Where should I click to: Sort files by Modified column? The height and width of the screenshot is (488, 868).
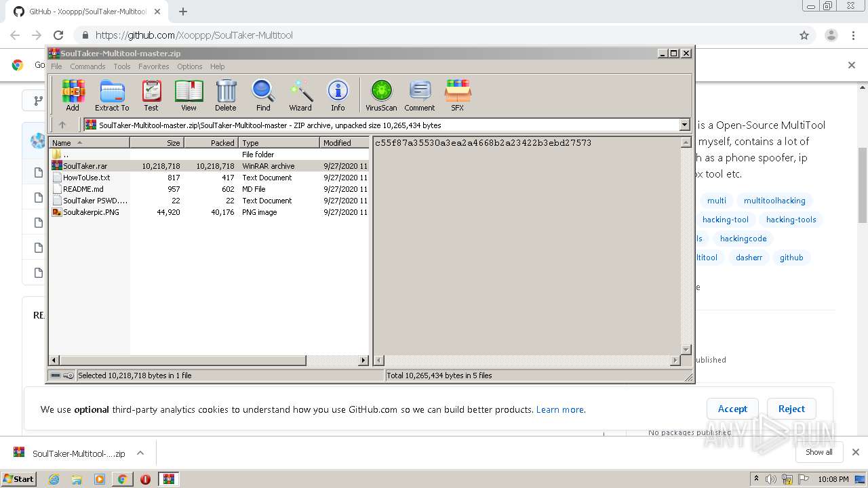344,143
